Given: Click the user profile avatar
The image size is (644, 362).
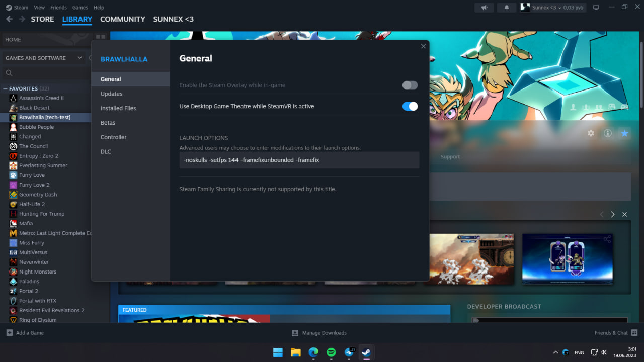Looking at the screenshot, I should tap(525, 8).
